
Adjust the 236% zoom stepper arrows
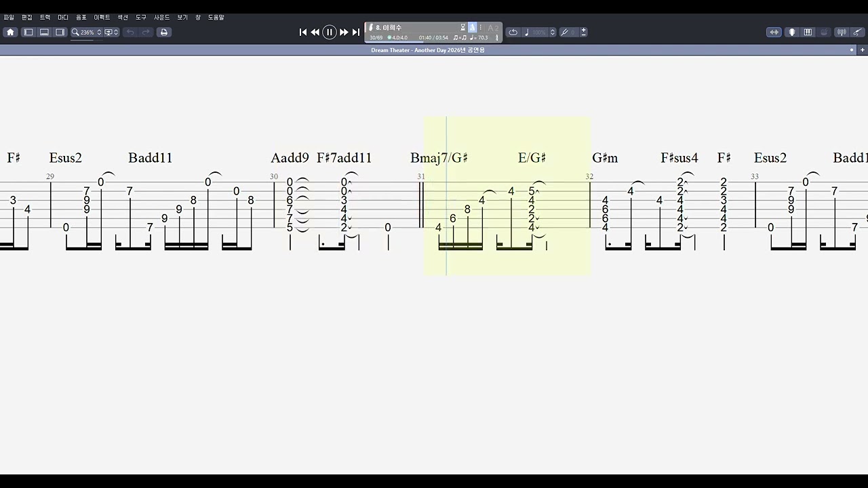(99, 32)
